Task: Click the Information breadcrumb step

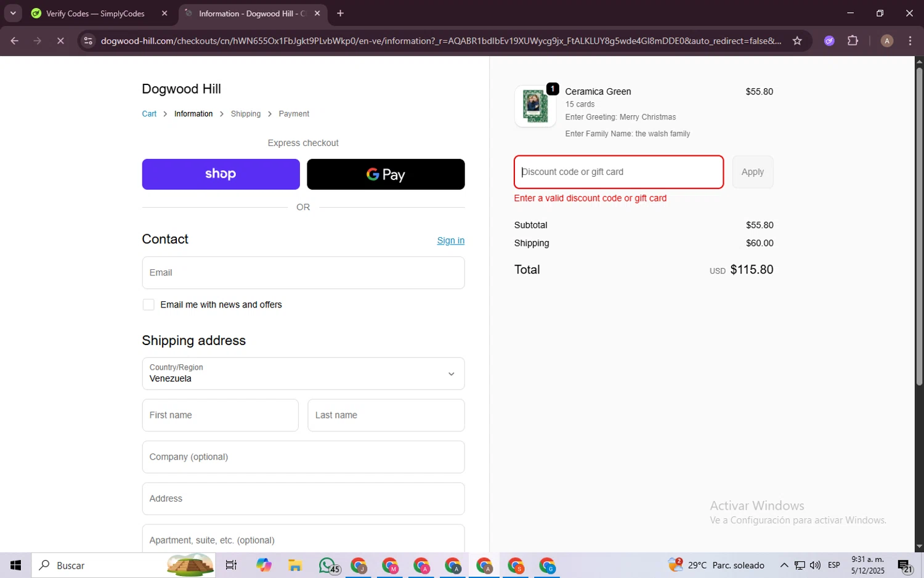Action: (193, 114)
